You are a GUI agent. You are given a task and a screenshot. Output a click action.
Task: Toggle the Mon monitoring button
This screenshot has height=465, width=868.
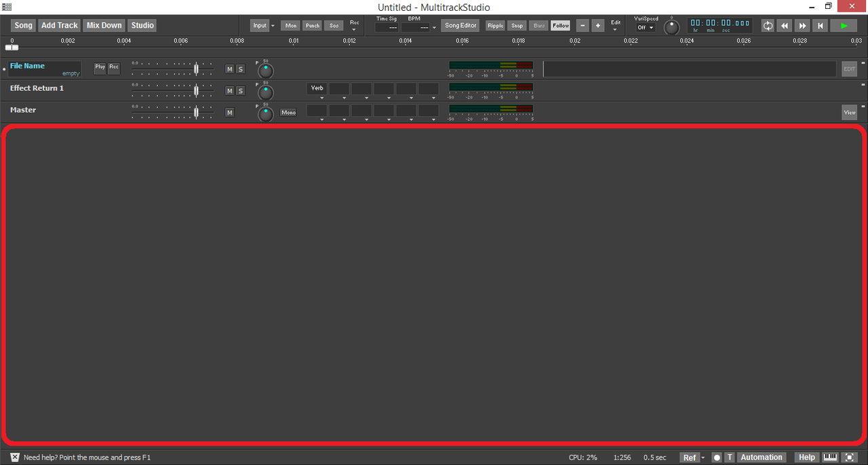pos(291,25)
